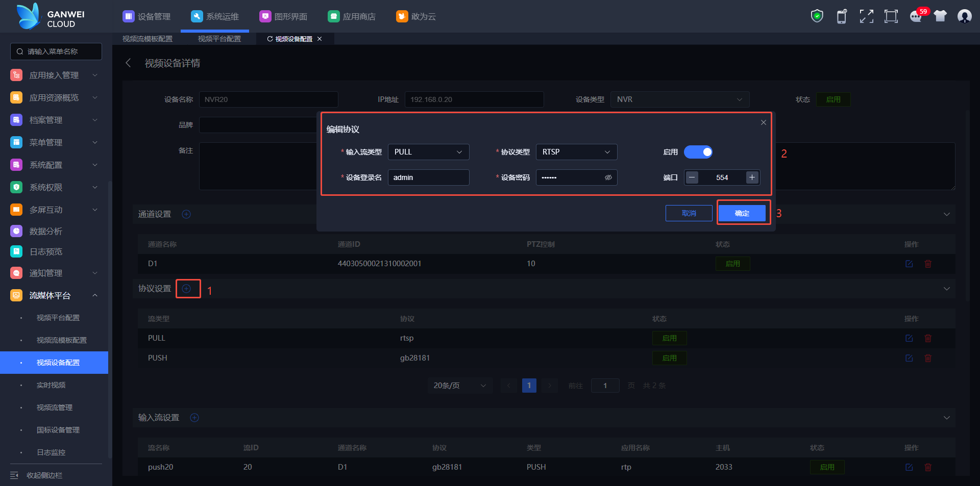Open the 协议类型 RTSP dropdown

coord(576,152)
